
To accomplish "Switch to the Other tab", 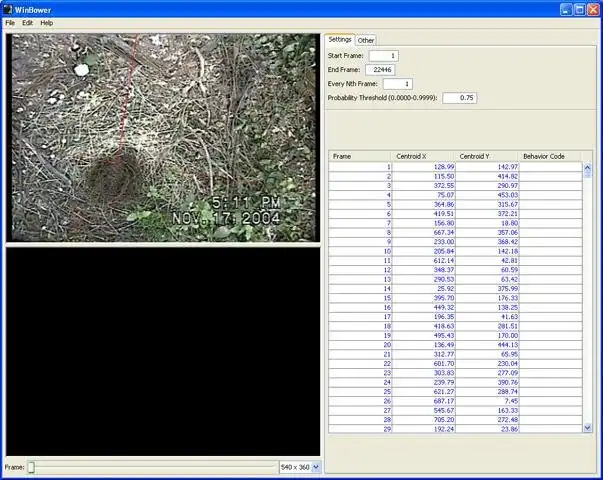I will pos(365,40).
